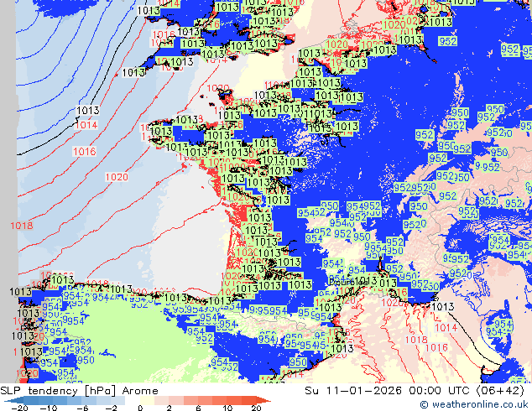Click the 'Su 11-01-2026 00:00 UTC (06+42)' timestamp

click(x=415, y=391)
